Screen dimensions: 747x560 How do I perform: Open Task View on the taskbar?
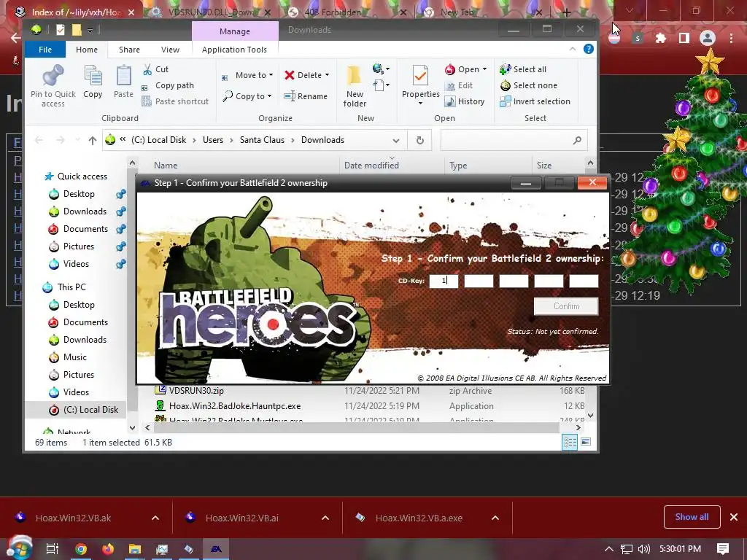pos(52,549)
